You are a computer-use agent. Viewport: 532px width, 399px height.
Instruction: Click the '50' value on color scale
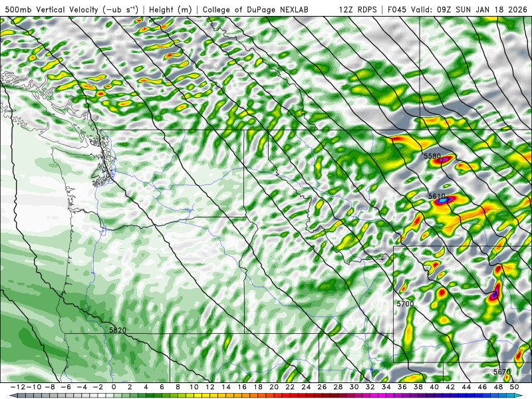[514, 387]
